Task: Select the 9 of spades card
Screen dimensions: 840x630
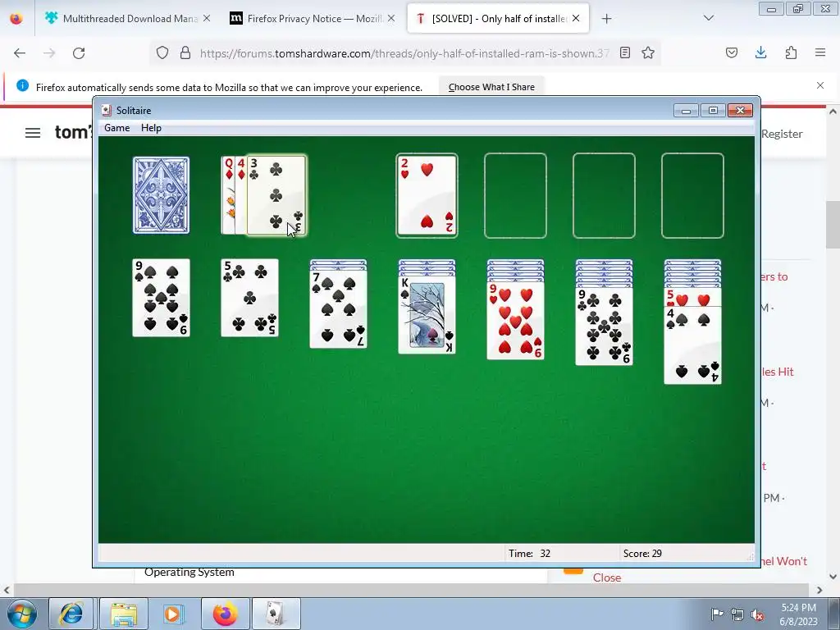Action: click(x=161, y=298)
